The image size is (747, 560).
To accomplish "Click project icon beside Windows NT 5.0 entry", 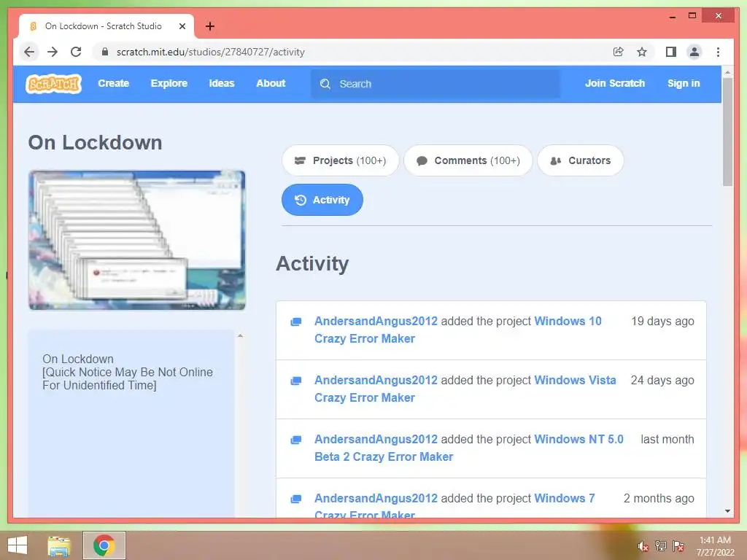I will tap(296, 440).
